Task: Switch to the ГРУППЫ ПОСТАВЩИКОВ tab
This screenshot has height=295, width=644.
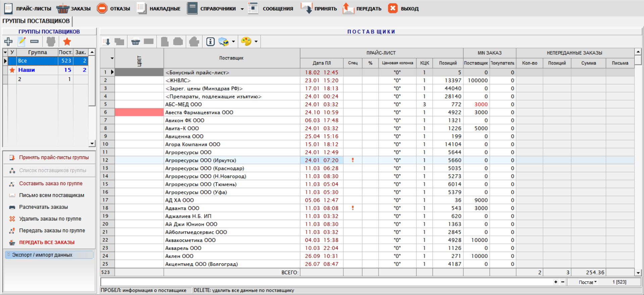Action: pos(36,21)
